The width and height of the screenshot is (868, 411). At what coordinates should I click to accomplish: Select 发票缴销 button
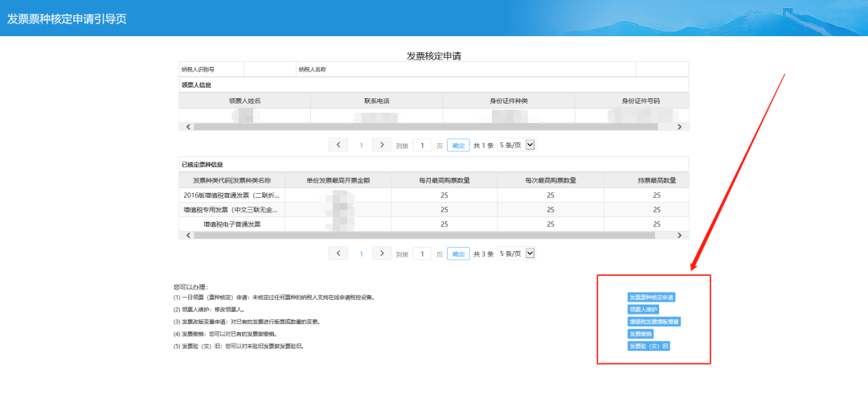point(641,333)
